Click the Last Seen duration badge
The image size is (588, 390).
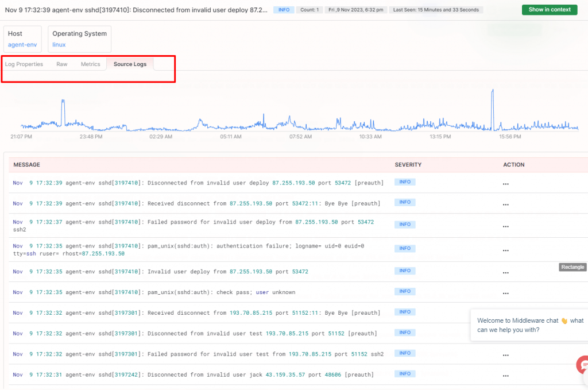click(436, 10)
